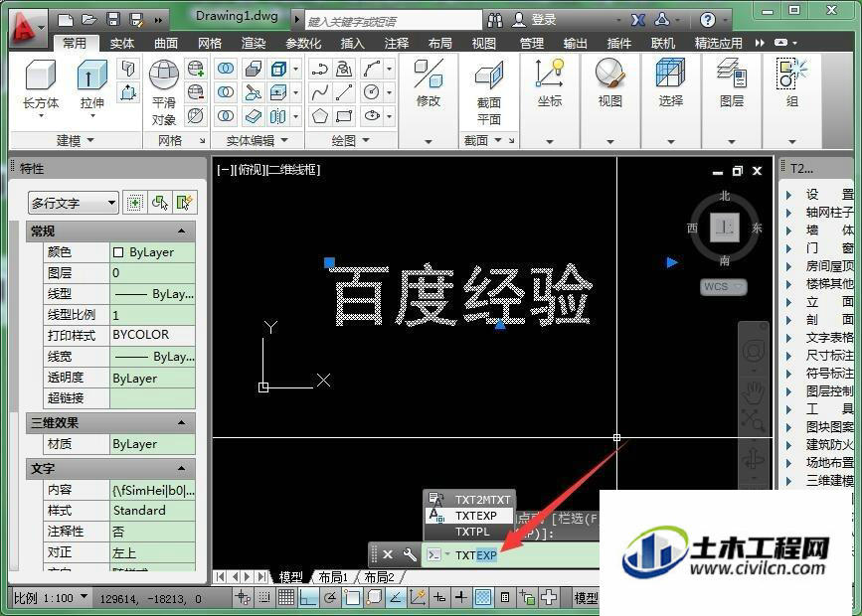
Task: Toggle Polar Tracking in status bar
Action: click(x=330, y=597)
